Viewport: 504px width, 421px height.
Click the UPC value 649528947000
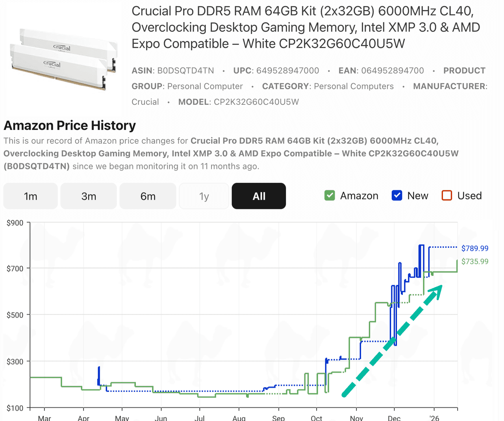[287, 71]
